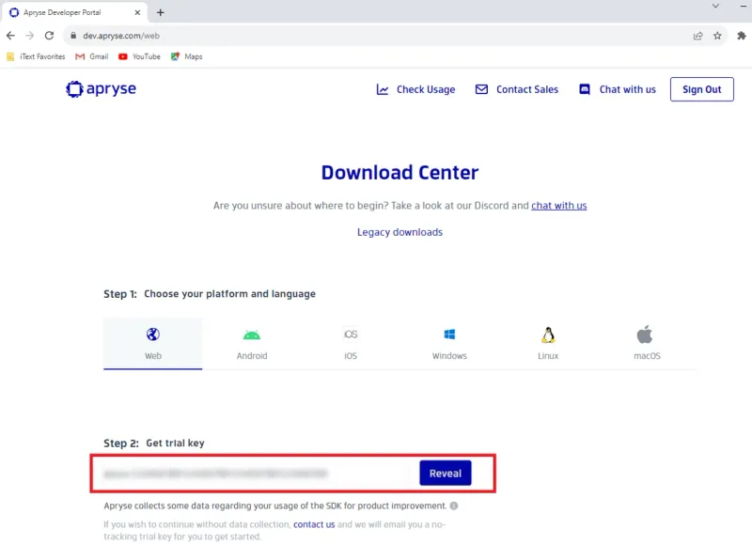Image resolution: width=752 pixels, height=560 pixels.
Task: Click the site lock icon
Action: coord(73,36)
